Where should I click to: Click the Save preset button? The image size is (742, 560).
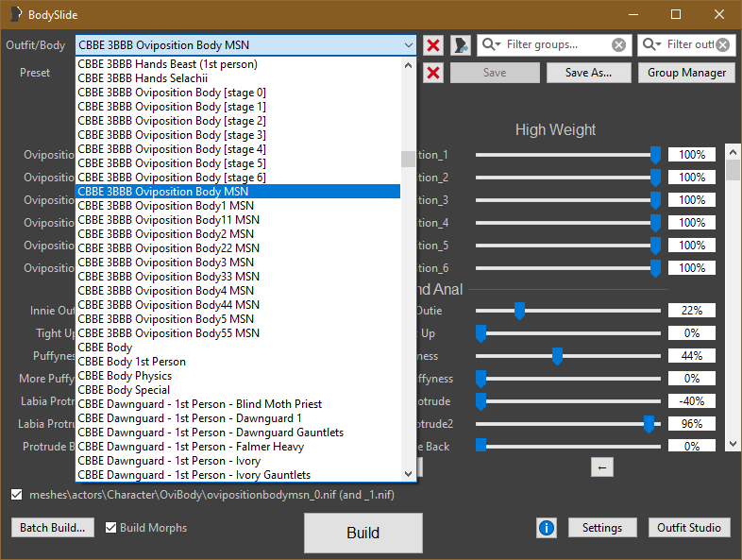pyautogui.click(x=495, y=73)
